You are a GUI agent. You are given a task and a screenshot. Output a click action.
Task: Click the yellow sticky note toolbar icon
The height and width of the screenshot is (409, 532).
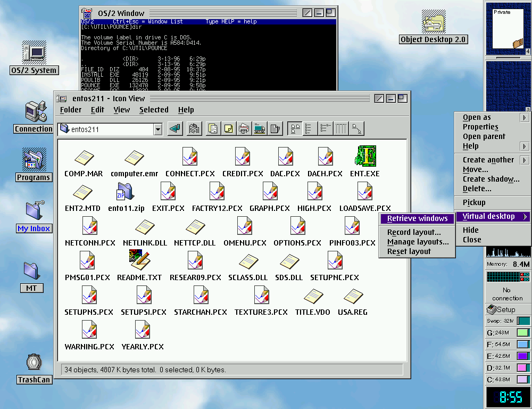tap(229, 129)
